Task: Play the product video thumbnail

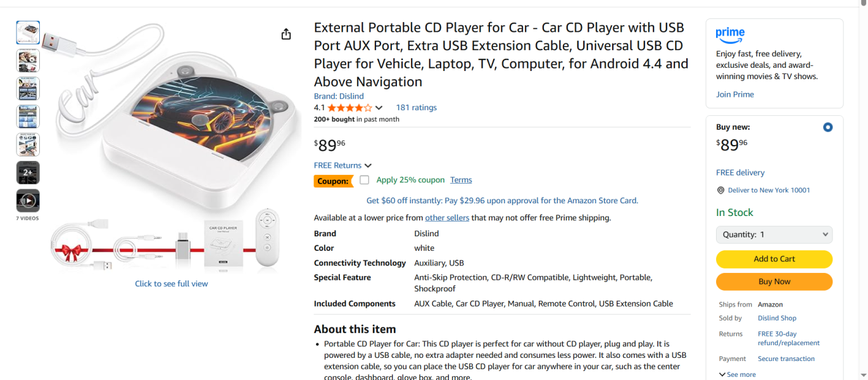Action: tap(28, 201)
